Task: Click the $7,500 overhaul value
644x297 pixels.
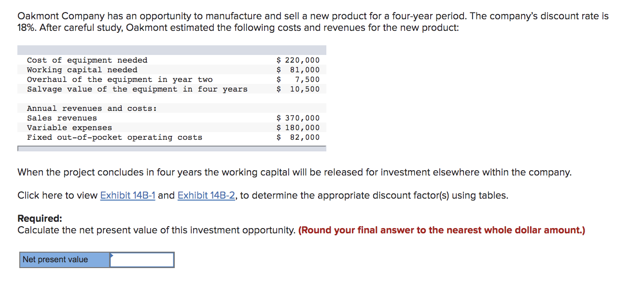Action: point(298,80)
